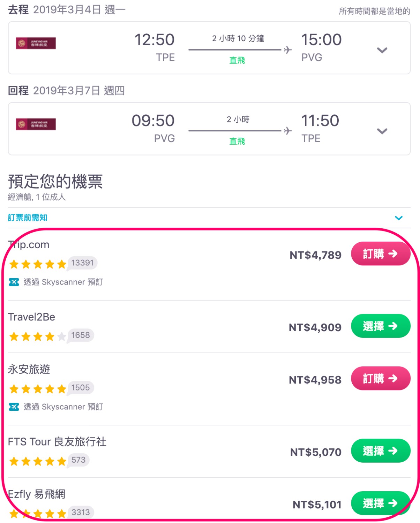
Task: Expand return flight details chevron
Action: pyautogui.click(x=382, y=131)
